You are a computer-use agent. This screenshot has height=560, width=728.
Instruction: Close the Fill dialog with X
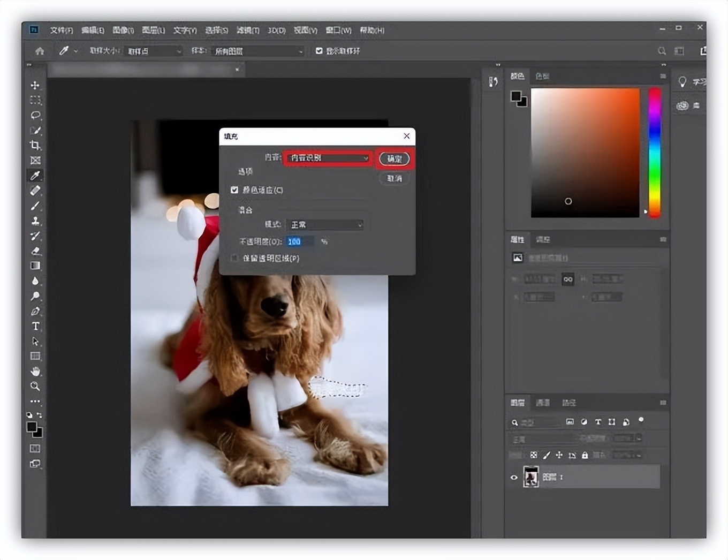pos(407,136)
